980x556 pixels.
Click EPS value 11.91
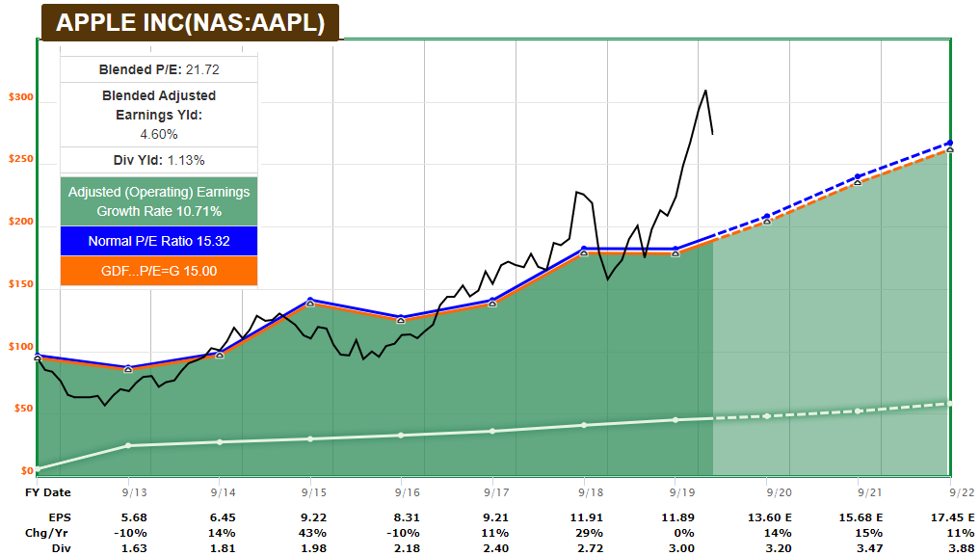click(588, 517)
